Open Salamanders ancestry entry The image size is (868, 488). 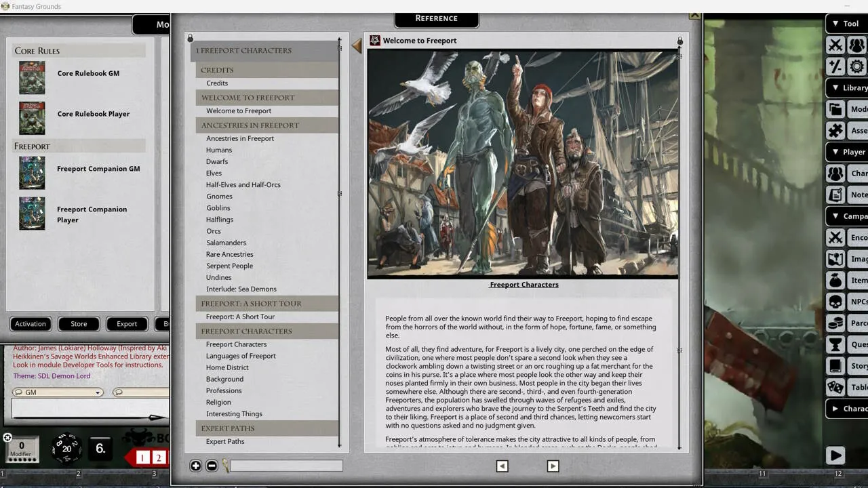[x=226, y=243]
